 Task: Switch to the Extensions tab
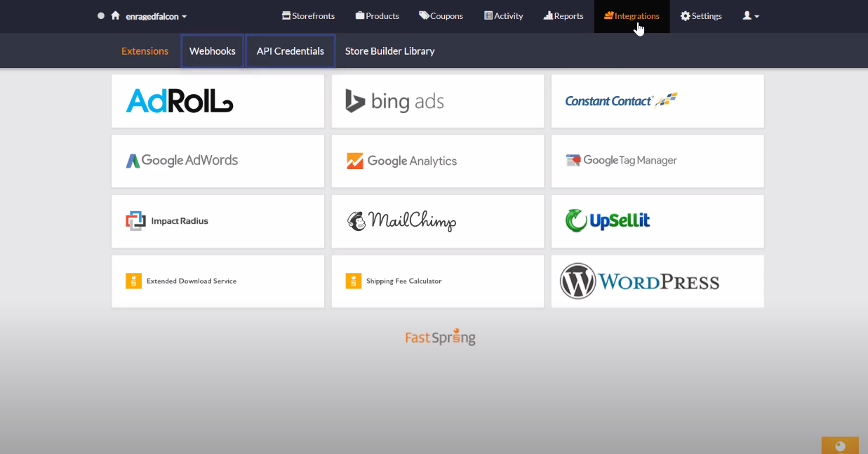[x=145, y=51]
